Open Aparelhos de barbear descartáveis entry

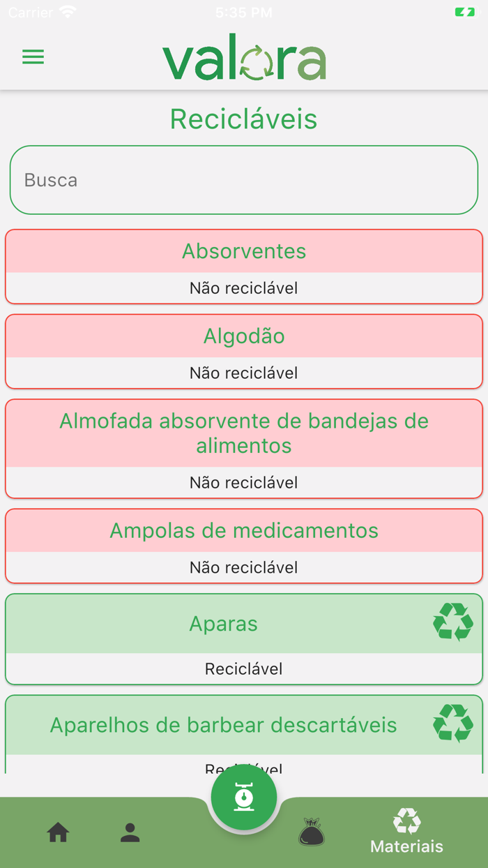coord(223,724)
